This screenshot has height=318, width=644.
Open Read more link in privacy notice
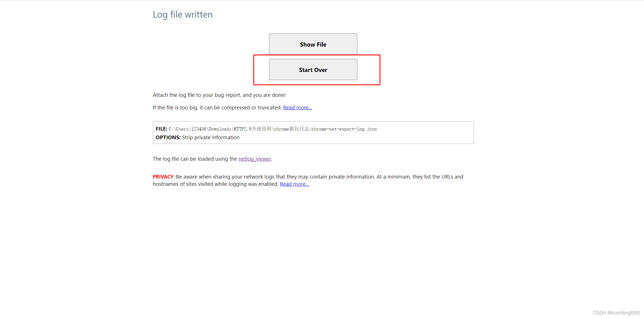(294, 184)
